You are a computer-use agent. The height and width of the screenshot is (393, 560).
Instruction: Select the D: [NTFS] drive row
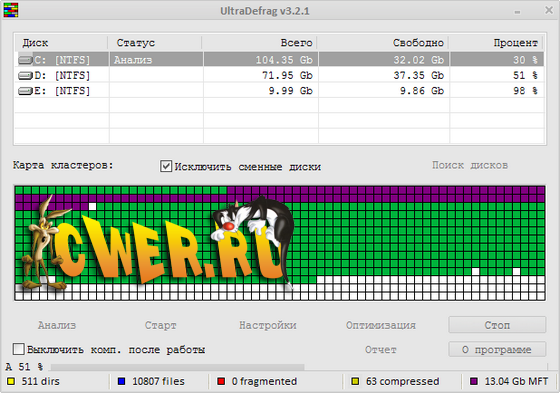click(x=280, y=75)
